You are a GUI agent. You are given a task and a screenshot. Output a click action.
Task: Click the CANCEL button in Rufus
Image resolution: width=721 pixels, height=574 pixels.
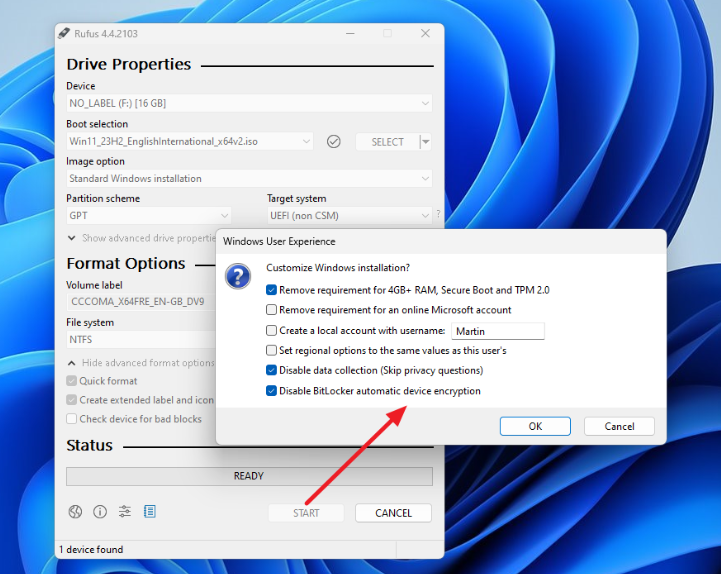pos(394,513)
